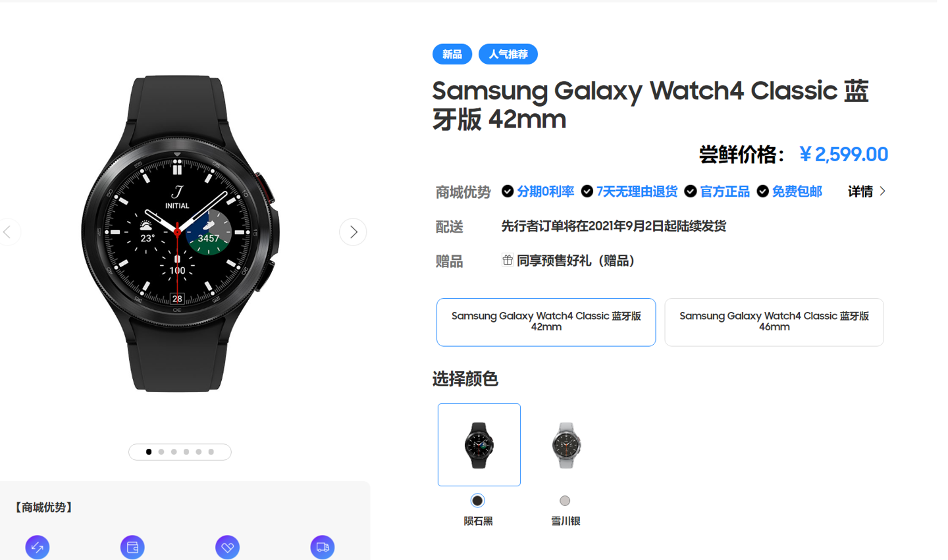Select the 陨石黑 color radio dot
The width and height of the screenshot is (948, 560).
[x=477, y=501]
